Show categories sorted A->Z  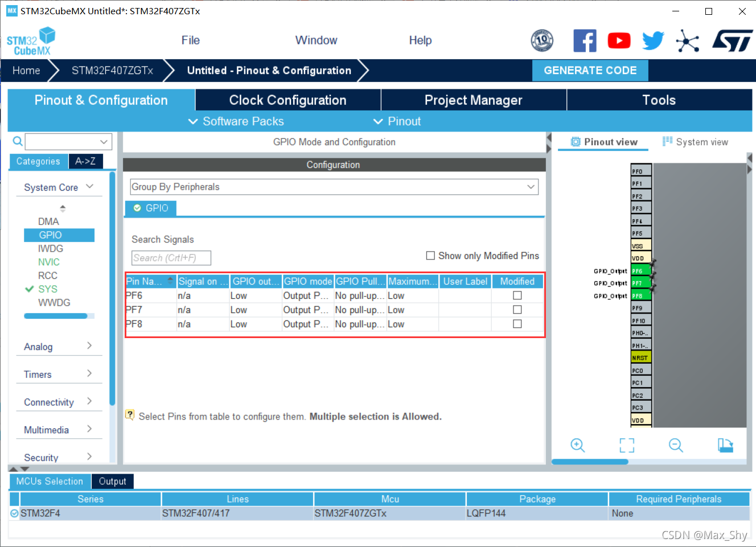point(85,161)
